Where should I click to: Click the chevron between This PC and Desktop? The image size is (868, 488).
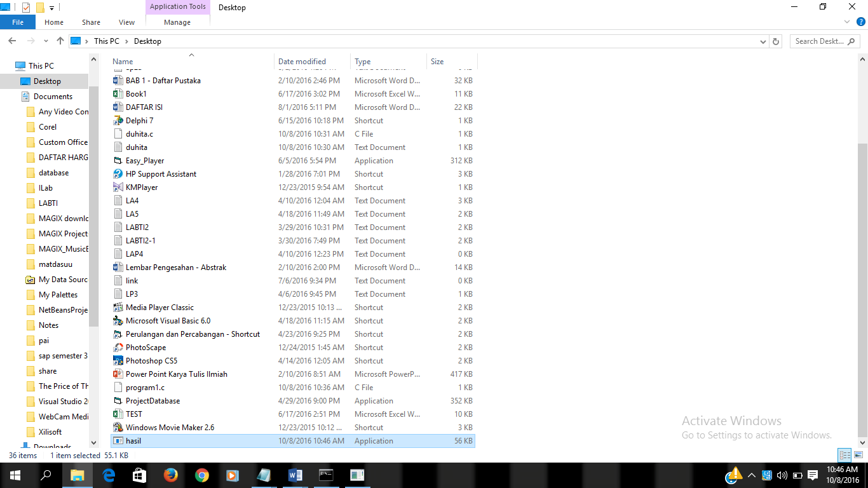click(x=126, y=41)
